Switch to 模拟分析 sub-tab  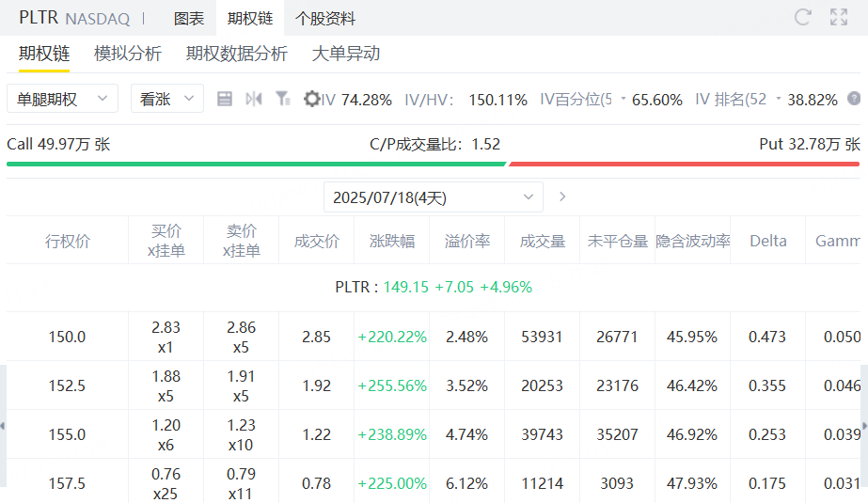pos(128,54)
